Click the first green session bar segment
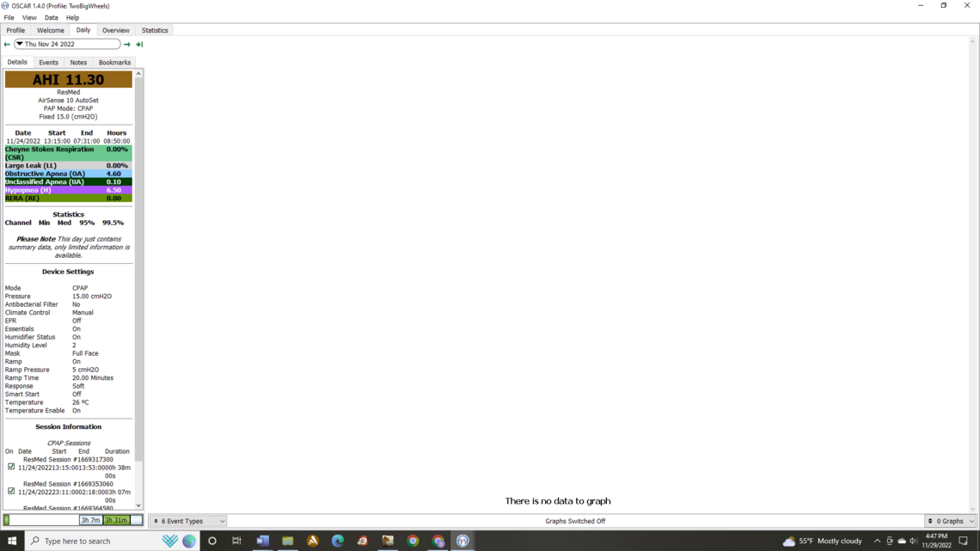Image resolution: width=980 pixels, height=551 pixels. pyautogui.click(x=7, y=520)
